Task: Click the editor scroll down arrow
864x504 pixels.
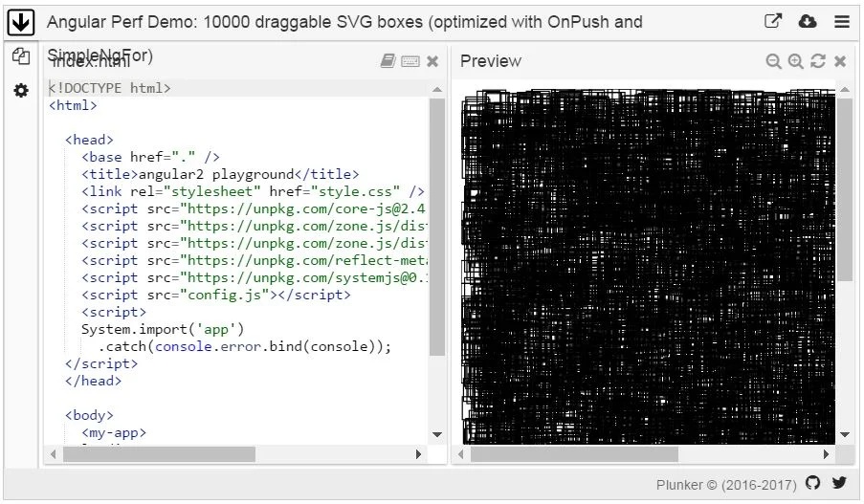Action: pos(437,434)
